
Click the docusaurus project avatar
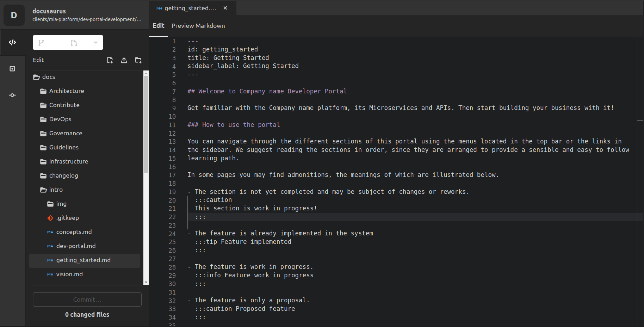(14, 15)
